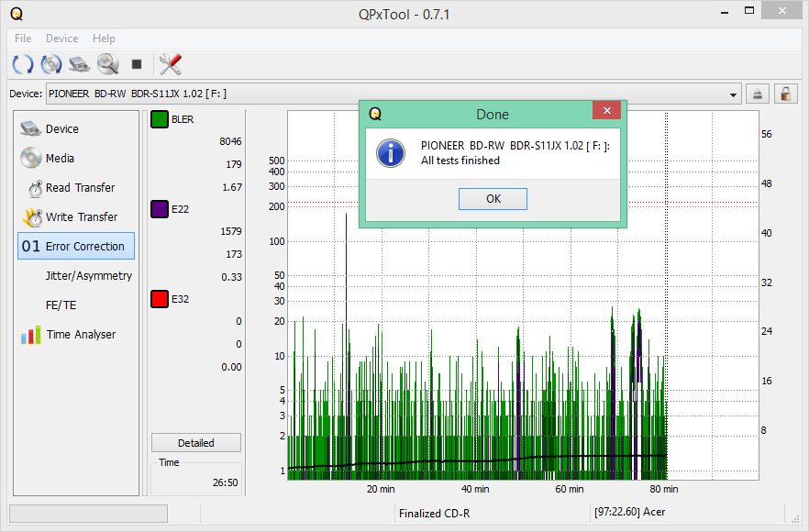Click the stop tests square icon
The height and width of the screenshot is (532, 809).
[136, 64]
